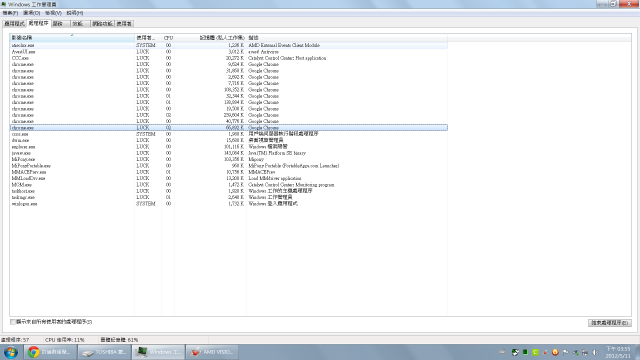This screenshot has width=640, height=360.
Task: Click the CPU 使用率 11% status bar entry
Action: [64, 340]
